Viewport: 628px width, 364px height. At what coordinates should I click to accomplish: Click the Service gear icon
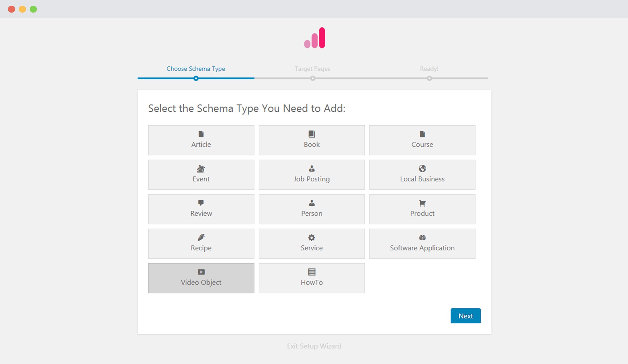pyautogui.click(x=311, y=237)
